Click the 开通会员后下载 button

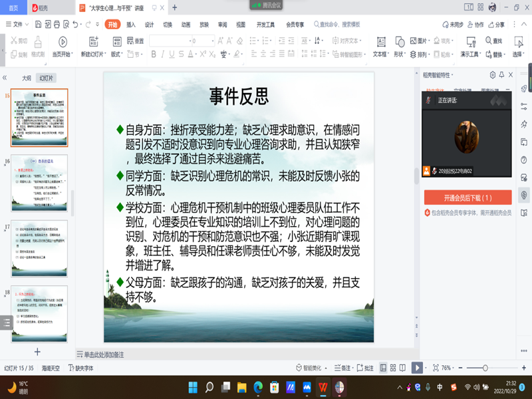467,198
